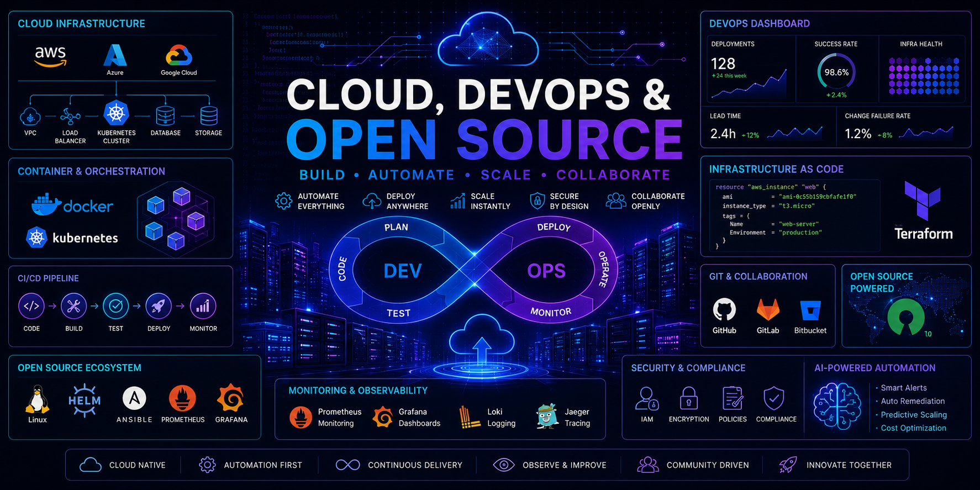Select the MONITOR segment of the loop
The height and width of the screenshot is (490, 980).
coord(551,312)
